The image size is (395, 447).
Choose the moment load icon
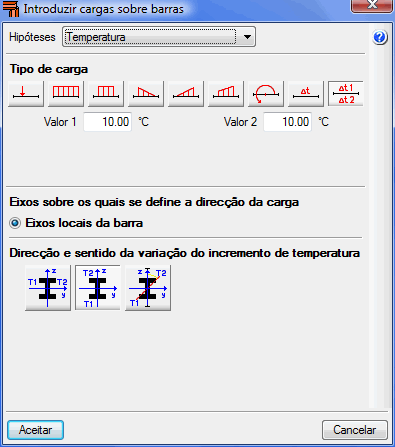click(x=266, y=94)
